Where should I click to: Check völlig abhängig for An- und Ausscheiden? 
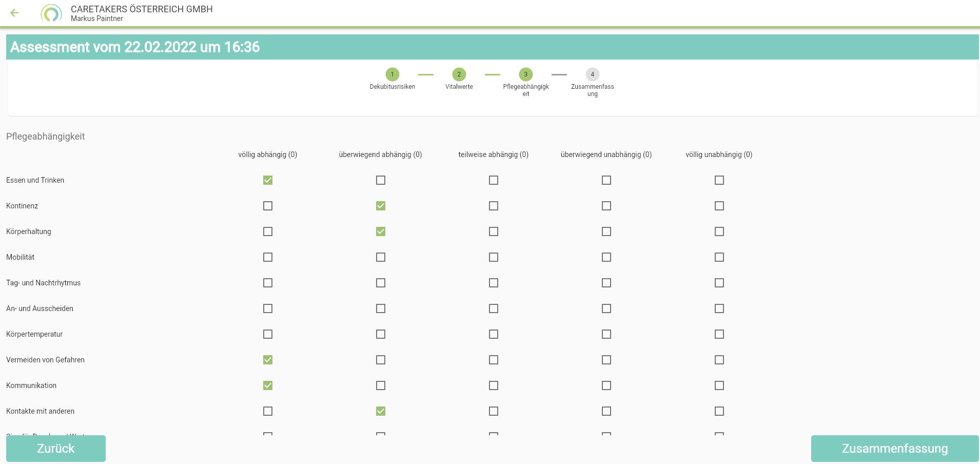point(268,308)
